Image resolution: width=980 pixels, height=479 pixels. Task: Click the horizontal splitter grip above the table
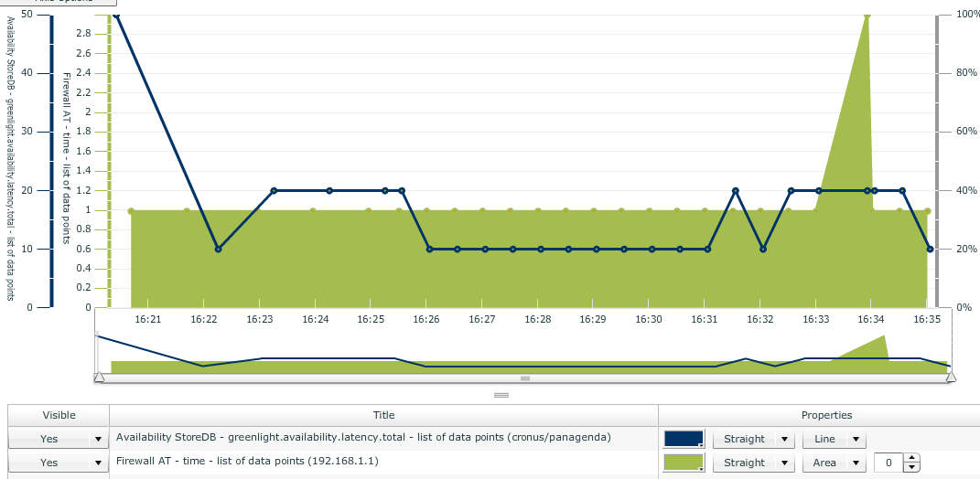click(x=501, y=395)
